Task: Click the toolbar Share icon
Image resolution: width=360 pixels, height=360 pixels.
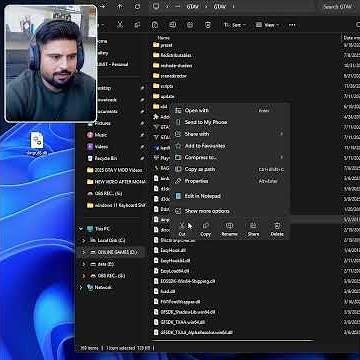Action: point(190,25)
